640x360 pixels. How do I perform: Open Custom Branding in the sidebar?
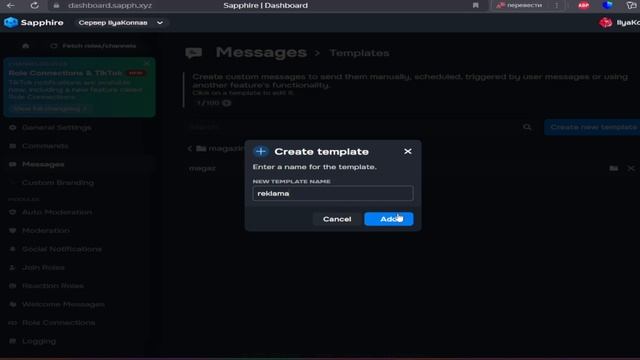pyautogui.click(x=58, y=182)
